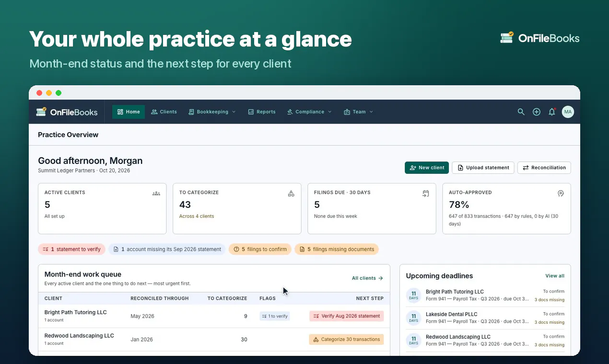Click the Practice Overview page title

tap(68, 135)
